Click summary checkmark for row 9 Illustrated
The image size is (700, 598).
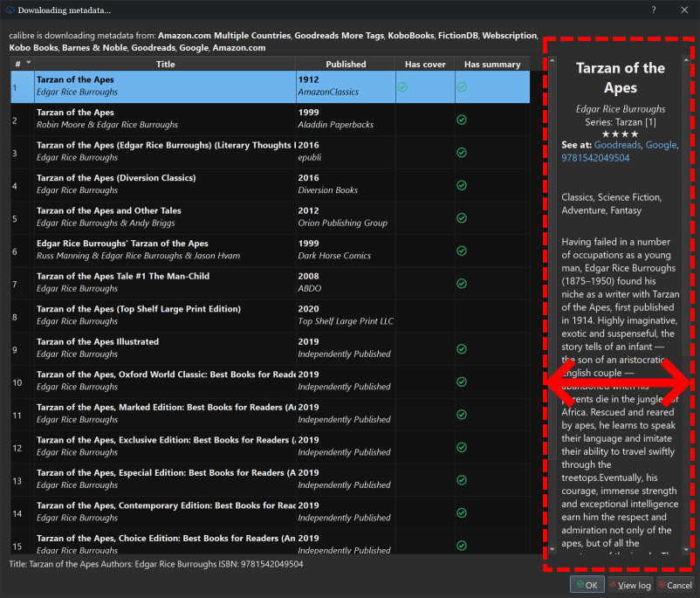pyautogui.click(x=462, y=349)
